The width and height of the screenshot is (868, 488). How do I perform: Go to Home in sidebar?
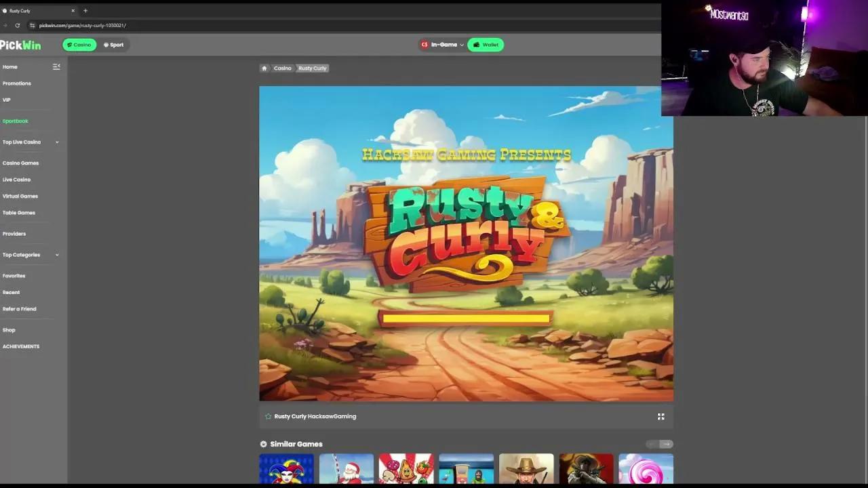10,66
